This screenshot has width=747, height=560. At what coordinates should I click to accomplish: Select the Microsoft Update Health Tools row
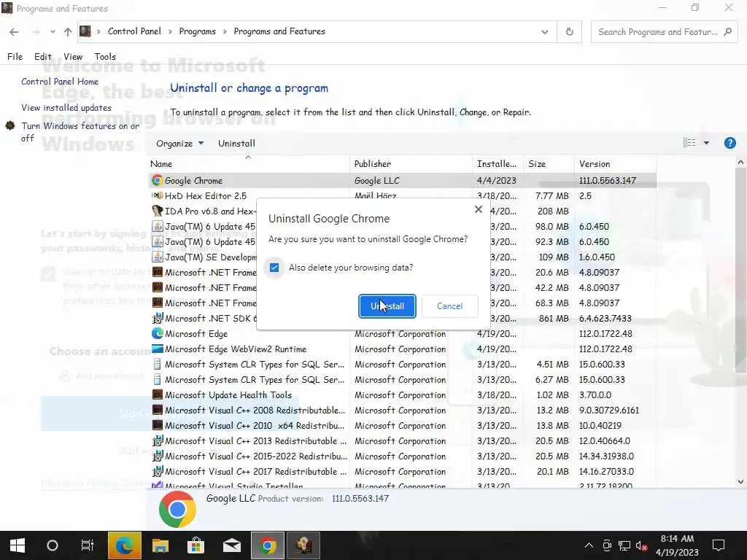point(402,394)
